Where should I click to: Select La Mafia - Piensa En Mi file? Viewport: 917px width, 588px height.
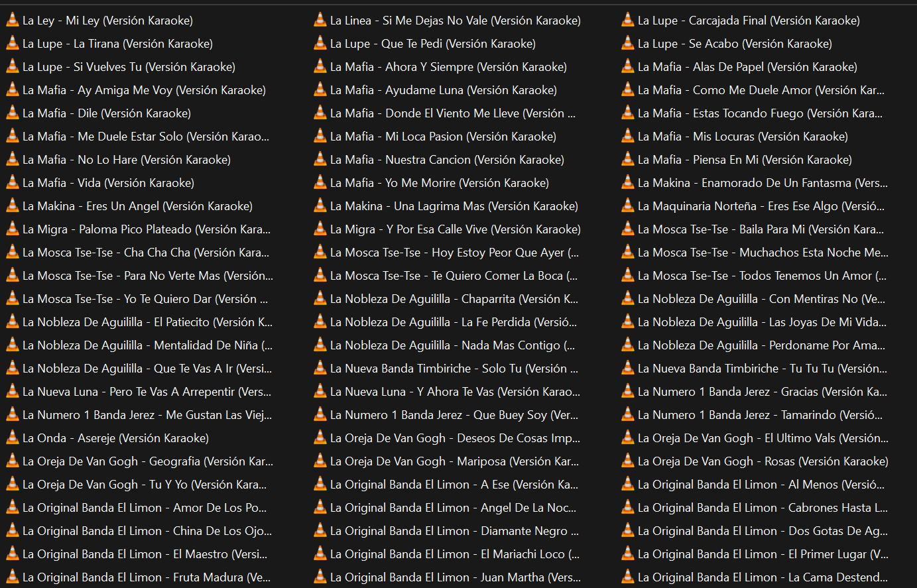point(745,160)
